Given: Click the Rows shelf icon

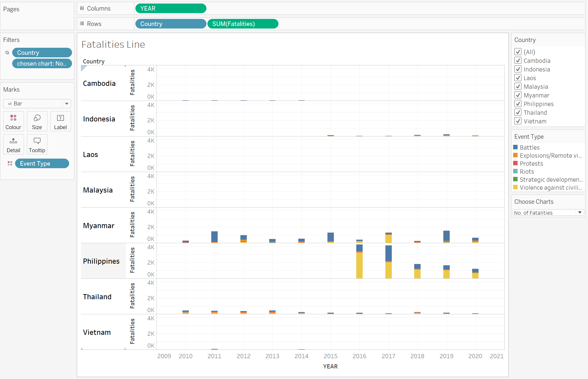Looking at the screenshot, I should [x=82, y=24].
